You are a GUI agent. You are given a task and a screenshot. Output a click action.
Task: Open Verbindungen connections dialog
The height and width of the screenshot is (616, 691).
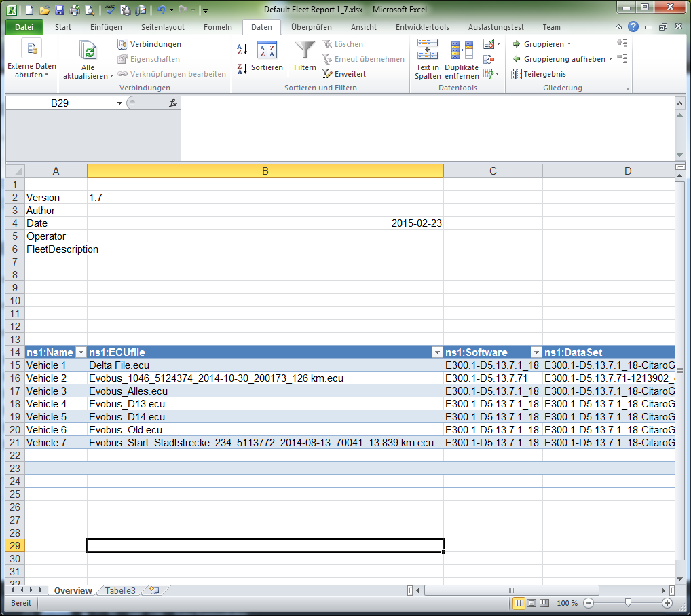point(149,44)
